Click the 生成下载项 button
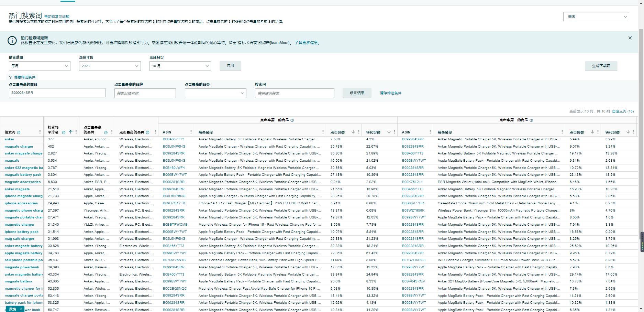Screen dimensions: 644x312 point(601,66)
